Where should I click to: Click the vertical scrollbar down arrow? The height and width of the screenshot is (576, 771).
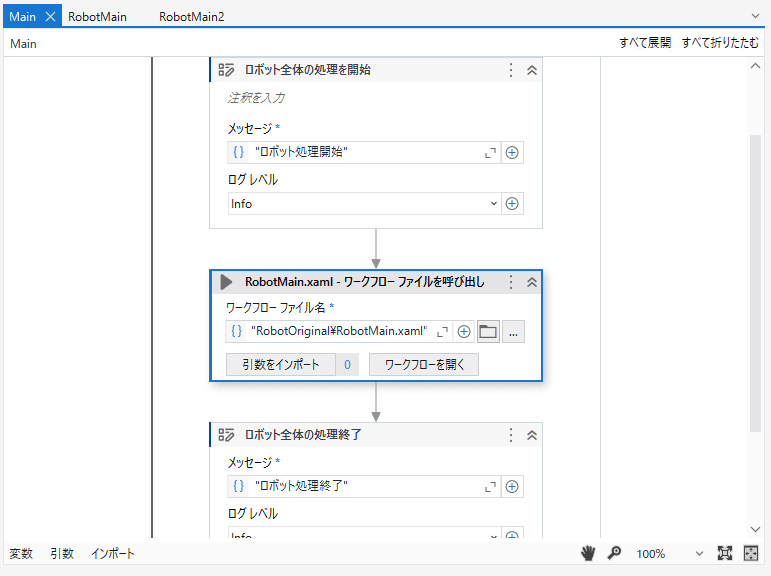tap(755, 529)
